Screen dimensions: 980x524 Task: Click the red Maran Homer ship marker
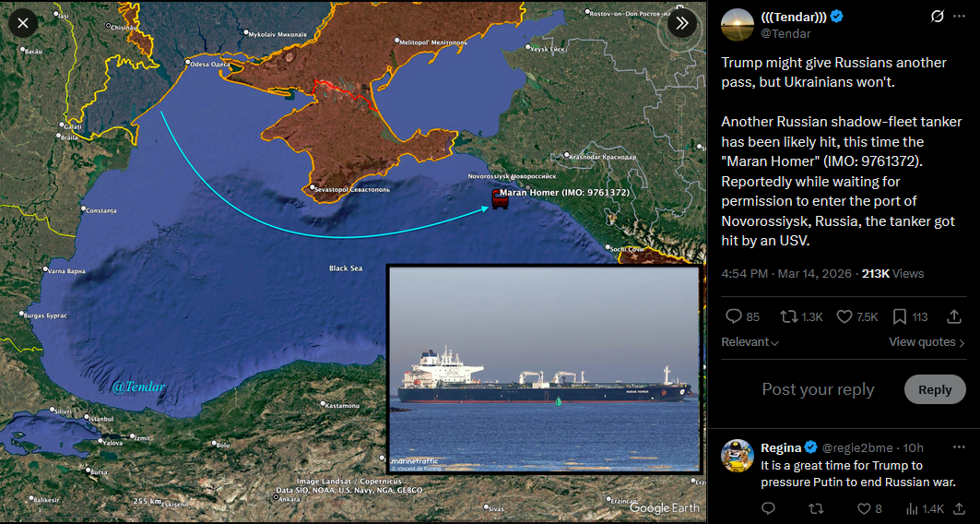(x=500, y=199)
